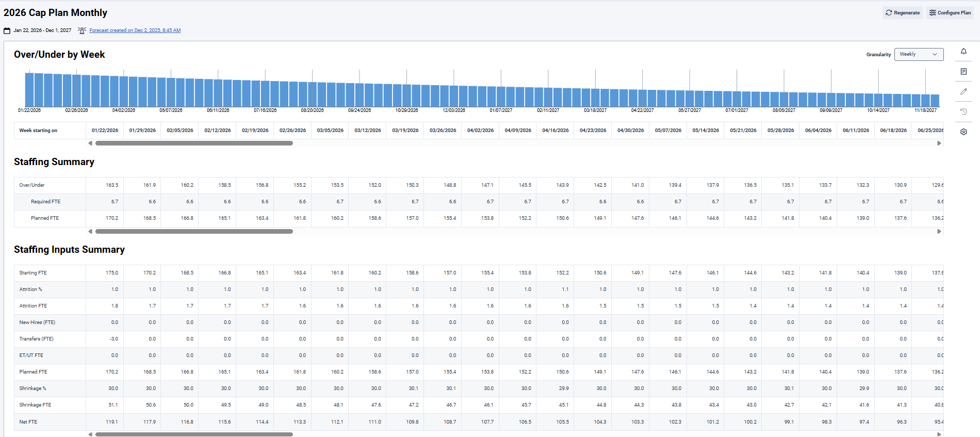
Task: Click the pencil edit icon
Action: coord(963,92)
